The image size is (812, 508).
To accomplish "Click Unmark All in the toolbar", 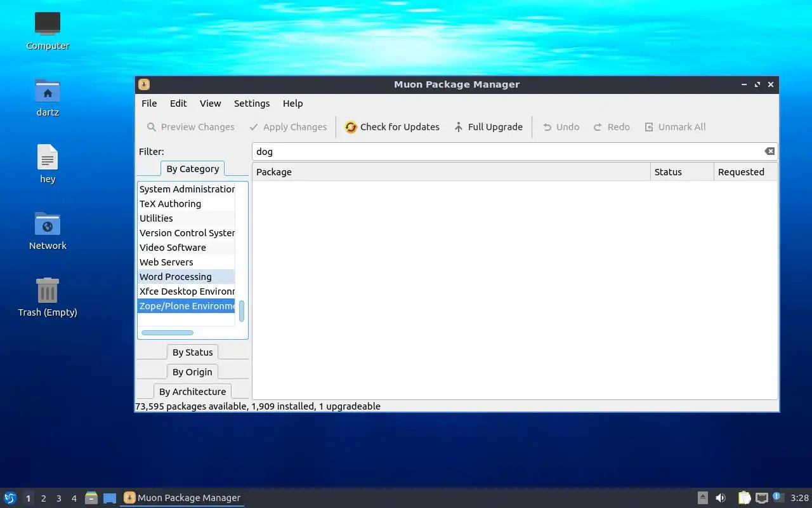I will (x=675, y=127).
